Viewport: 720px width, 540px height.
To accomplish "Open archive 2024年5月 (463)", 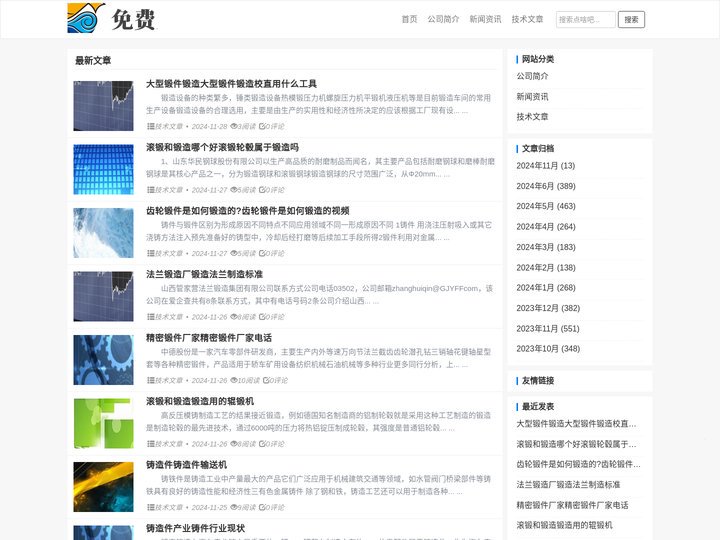I will click(546, 206).
